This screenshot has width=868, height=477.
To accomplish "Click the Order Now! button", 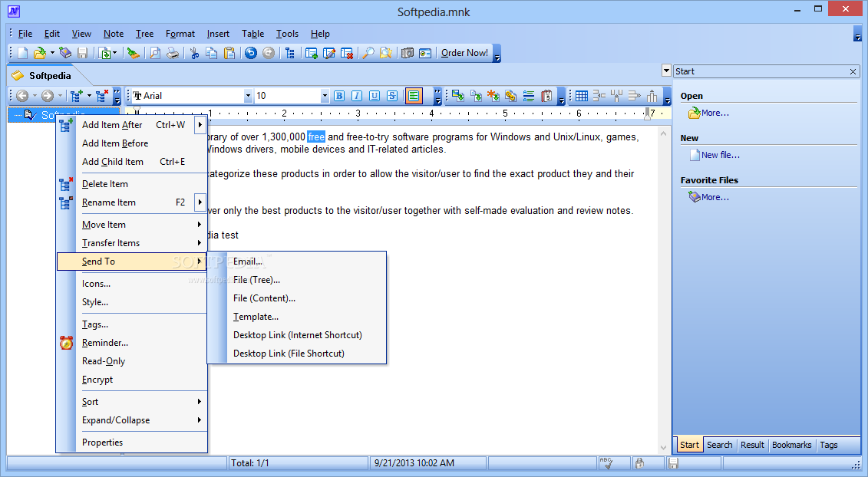I will (464, 53).
